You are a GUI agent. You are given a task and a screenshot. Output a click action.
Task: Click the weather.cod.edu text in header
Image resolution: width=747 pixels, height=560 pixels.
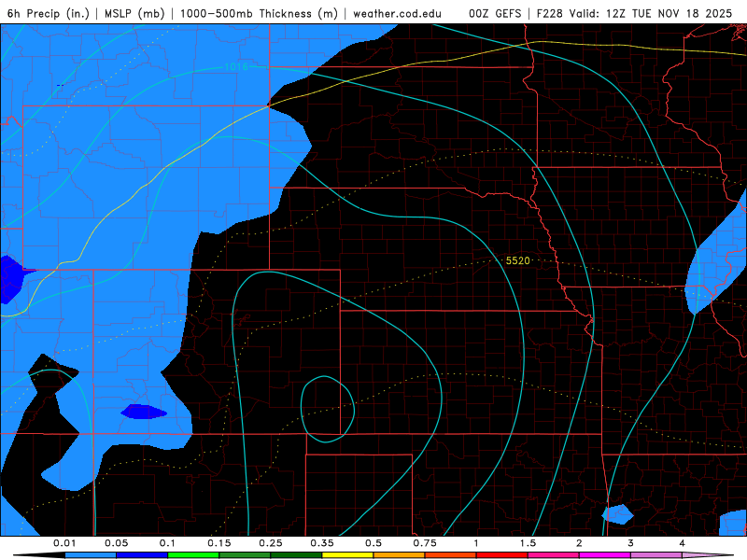click(397, 13)
